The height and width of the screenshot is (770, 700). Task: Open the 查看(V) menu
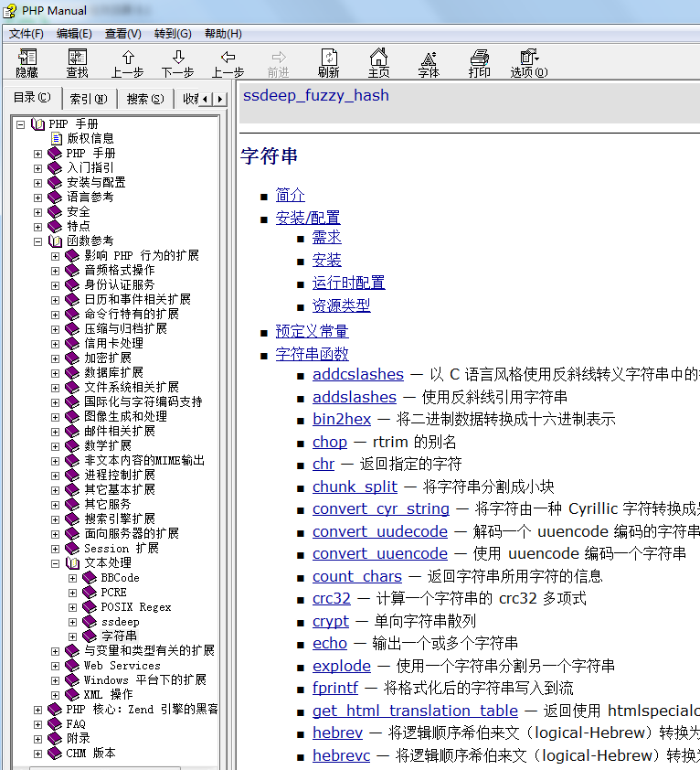(123, 34)
